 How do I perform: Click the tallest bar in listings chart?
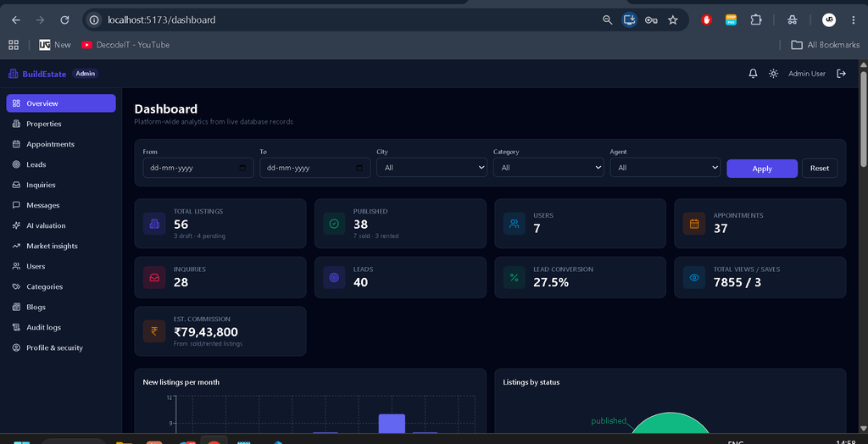click(x=392, y=424)
